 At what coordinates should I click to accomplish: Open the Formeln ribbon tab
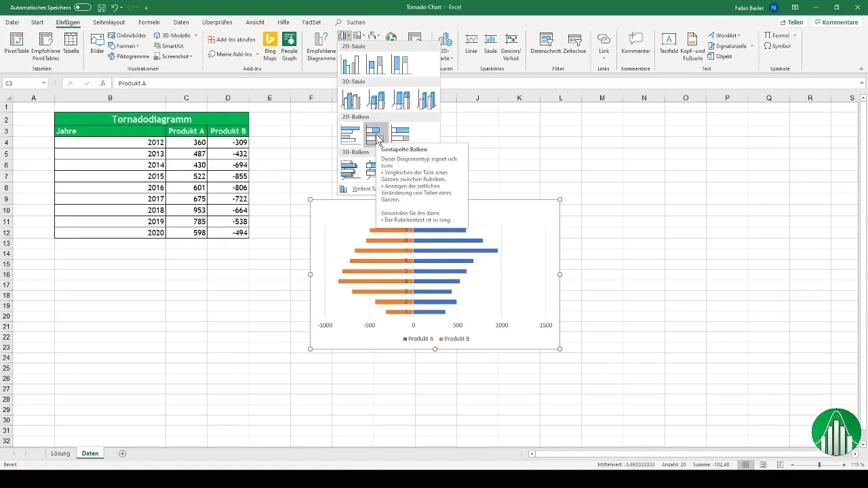[x=149, y=22]
